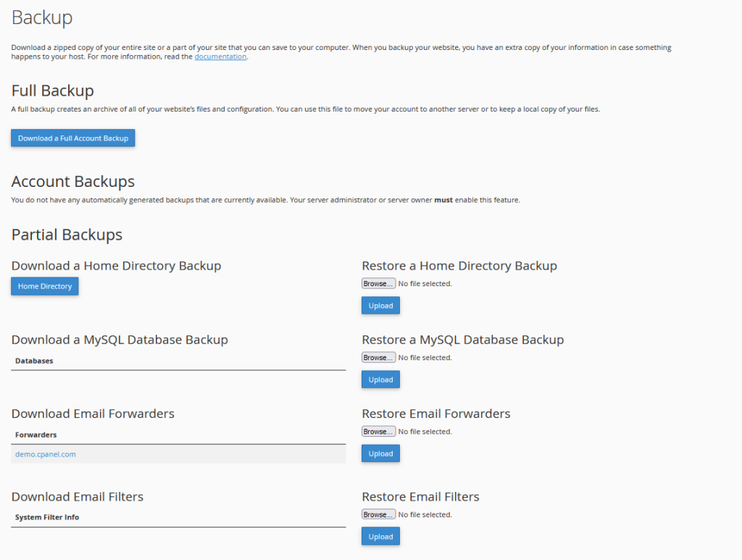This screenshot has height=560, width=742.
Task: Download demo.cpanel.com forwarders backup
Action: click(x=46, y=454)
